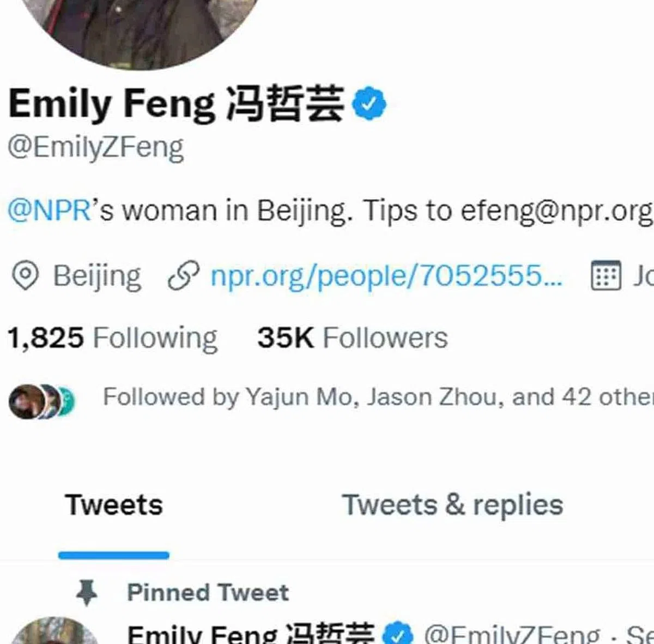Open the Followed by Yajun Mo text
Image resolution: width=654 pixels, height=644 pixels.
coord(378,397)
